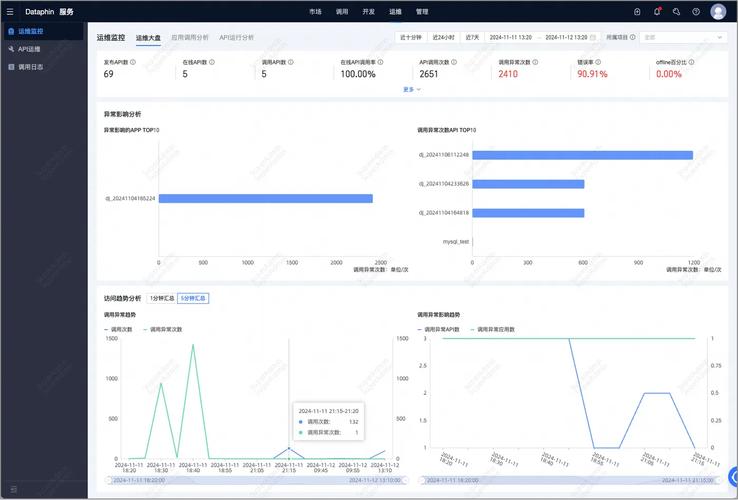The height and width of the screenshot is (500, 738).
Task: Click the blue floating assistant button
Action: [733, 476]
